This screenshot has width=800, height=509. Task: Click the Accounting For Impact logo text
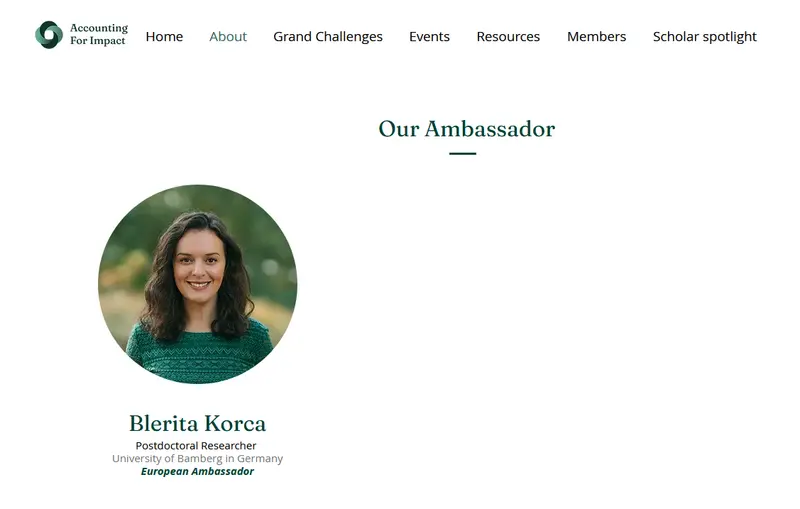99,34
